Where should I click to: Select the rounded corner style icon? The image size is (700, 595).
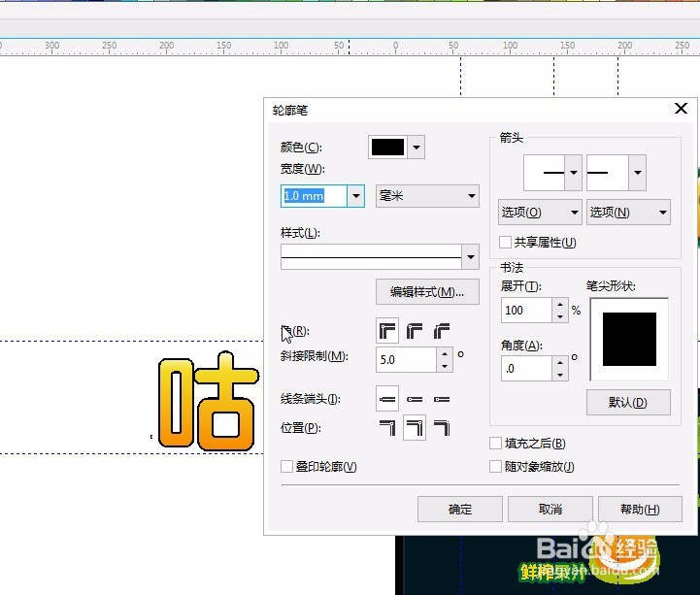point(415,331)
